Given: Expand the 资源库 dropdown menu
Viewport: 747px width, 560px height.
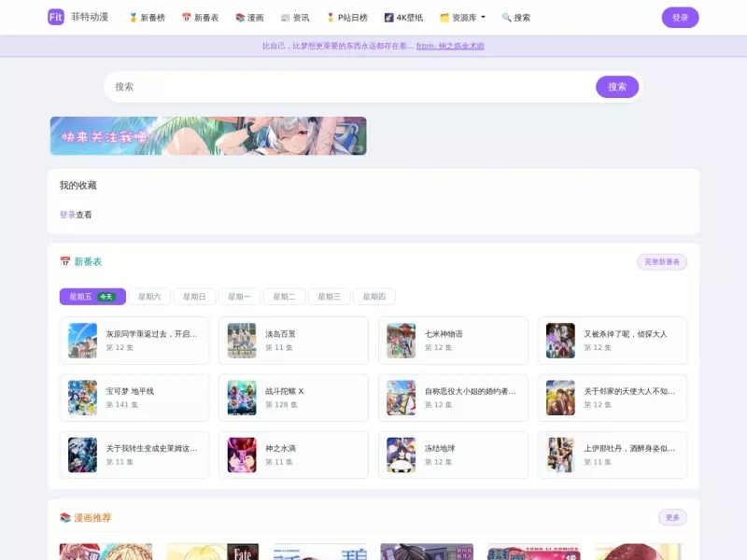Looking at the screenshot, I should tap(462, 18).
